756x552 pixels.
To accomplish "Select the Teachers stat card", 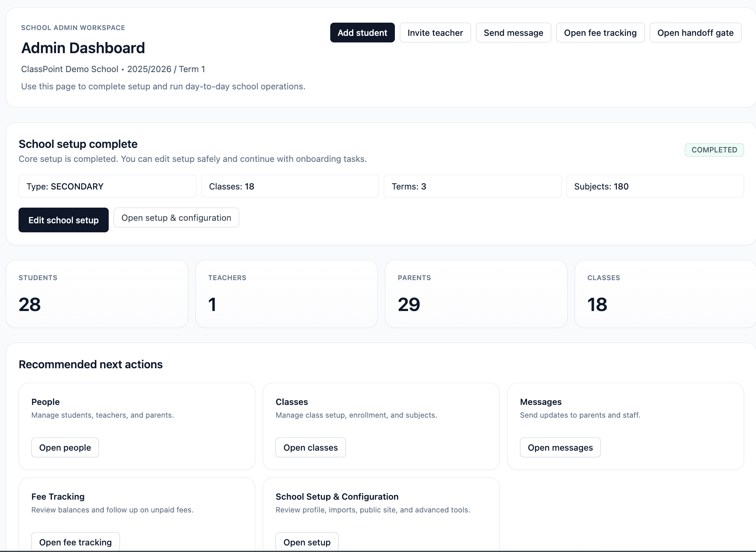I will tap(287, 294).
